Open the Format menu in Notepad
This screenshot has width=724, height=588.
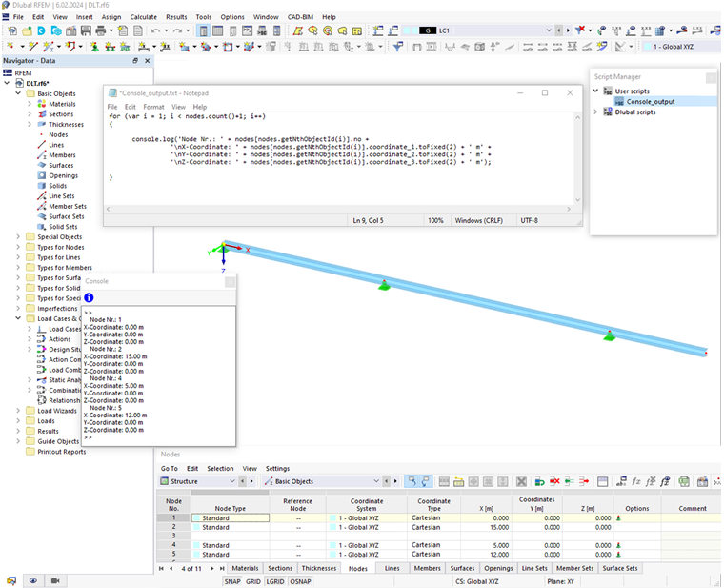(x=153, y=107)
